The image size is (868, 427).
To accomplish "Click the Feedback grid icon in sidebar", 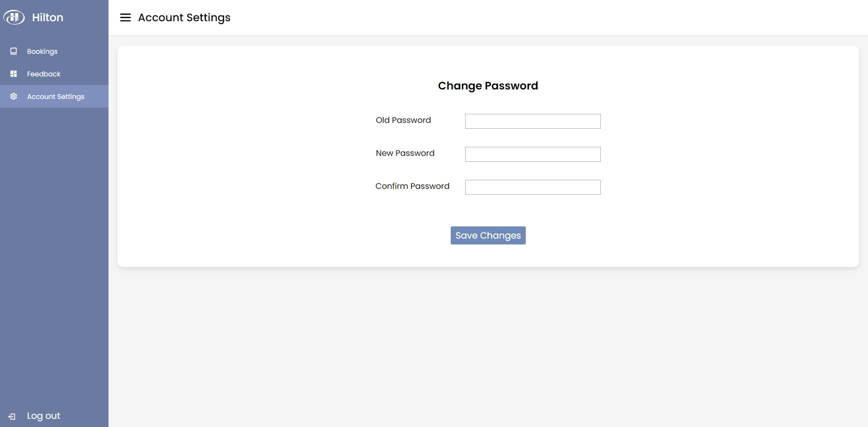I will click(x=14, y=74).
